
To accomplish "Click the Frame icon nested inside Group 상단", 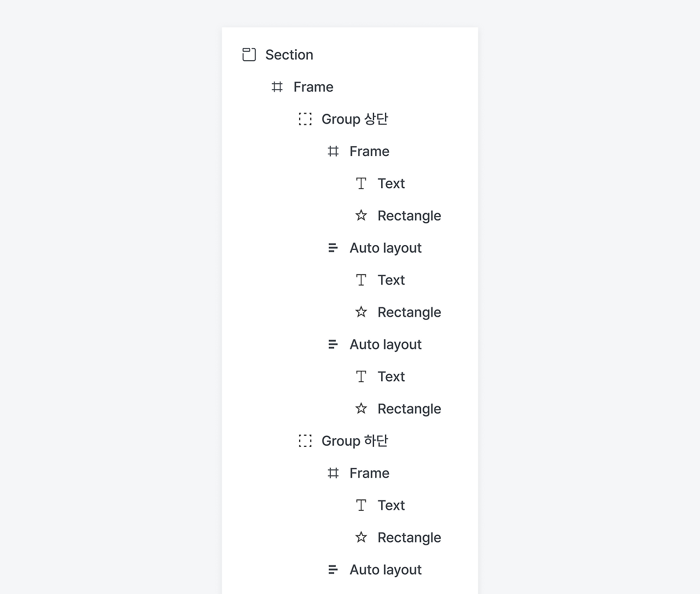I will [x=333, y=152].
